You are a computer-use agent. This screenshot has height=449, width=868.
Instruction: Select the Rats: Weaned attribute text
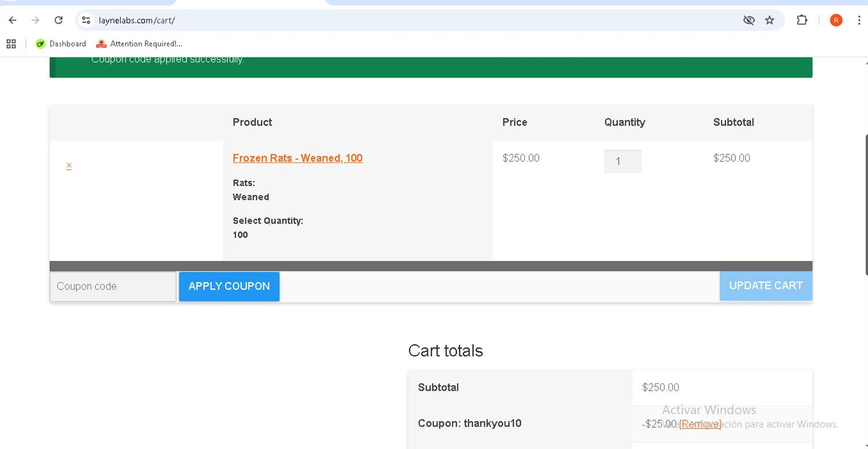point(251,190)
